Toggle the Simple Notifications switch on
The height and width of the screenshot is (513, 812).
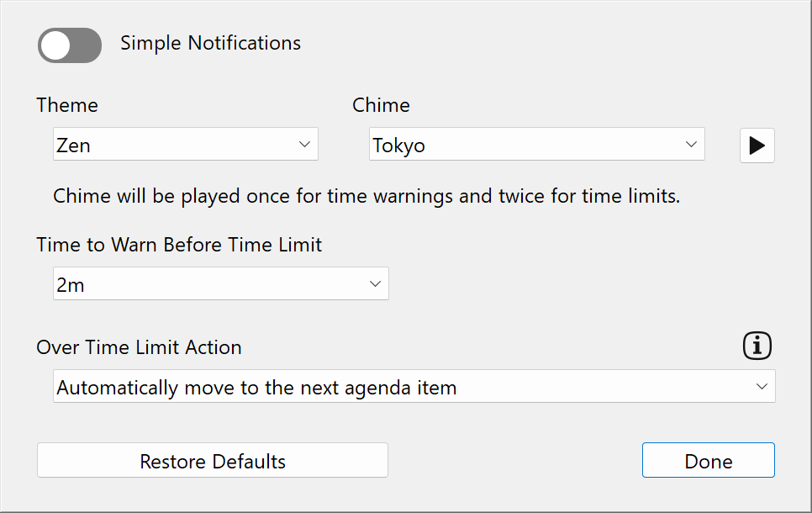click(69, 45)
